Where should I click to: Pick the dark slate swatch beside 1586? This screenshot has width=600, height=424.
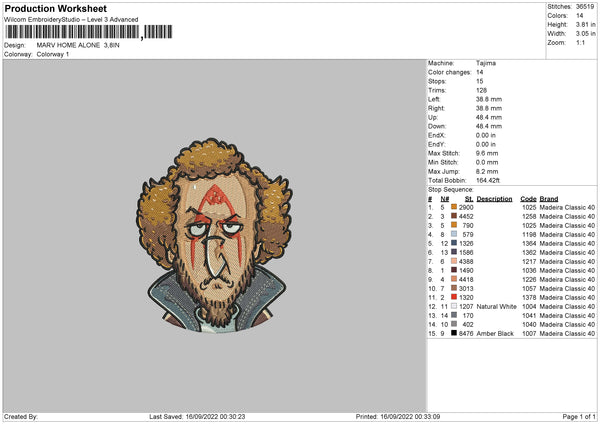[454, 252]
